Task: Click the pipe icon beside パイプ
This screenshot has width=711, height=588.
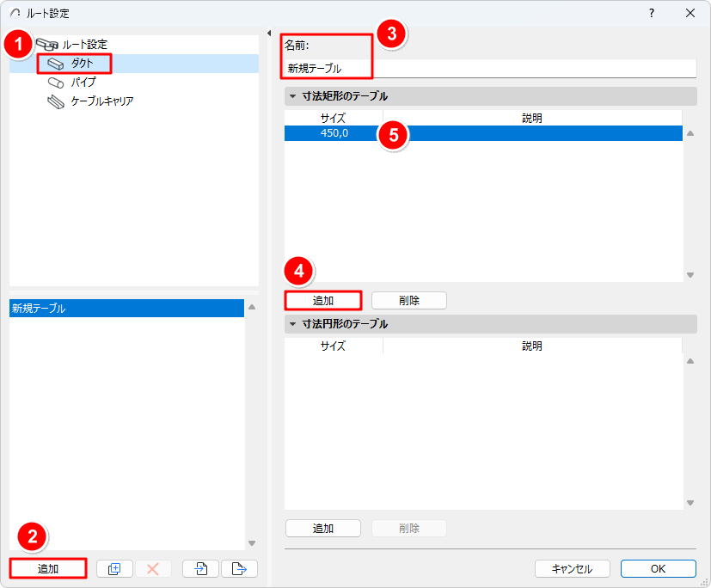Action: [x=56, y=83]
